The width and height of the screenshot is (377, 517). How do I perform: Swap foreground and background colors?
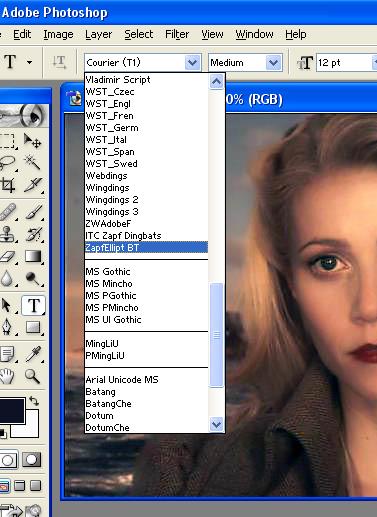coord(34,400)
